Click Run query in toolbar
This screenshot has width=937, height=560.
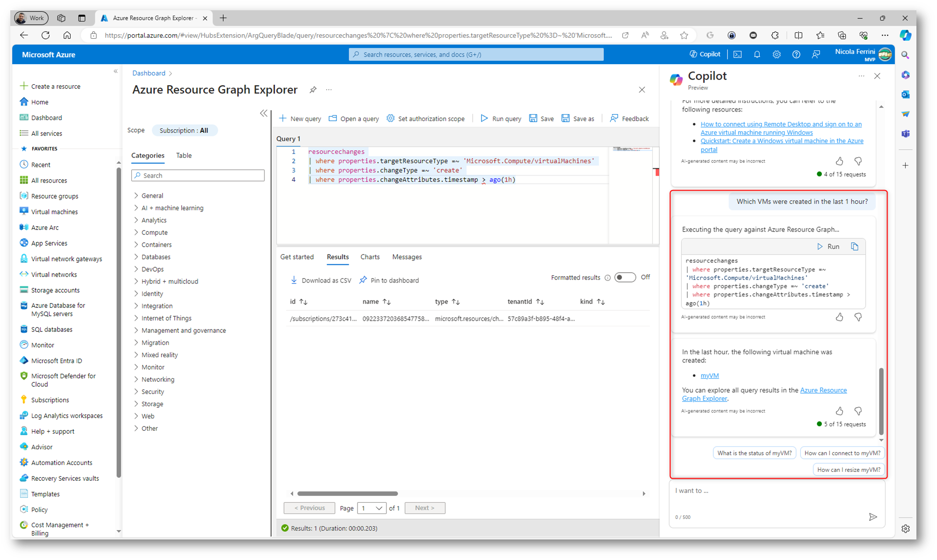tap(501, 118)
